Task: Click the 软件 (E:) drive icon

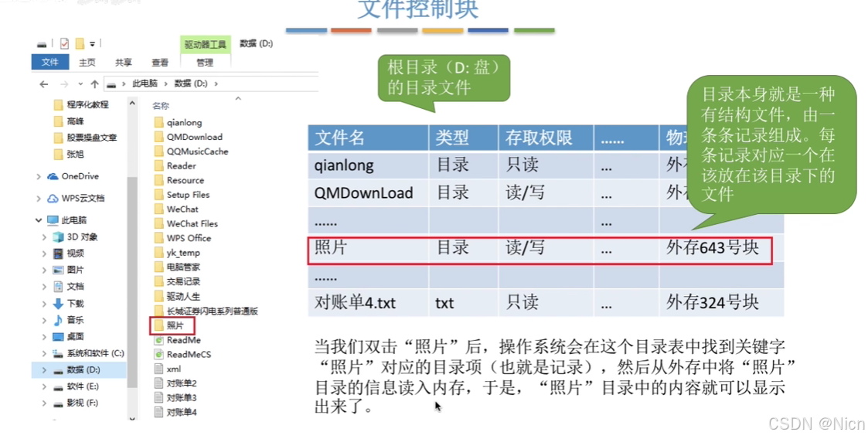Action: click(58, 387)
